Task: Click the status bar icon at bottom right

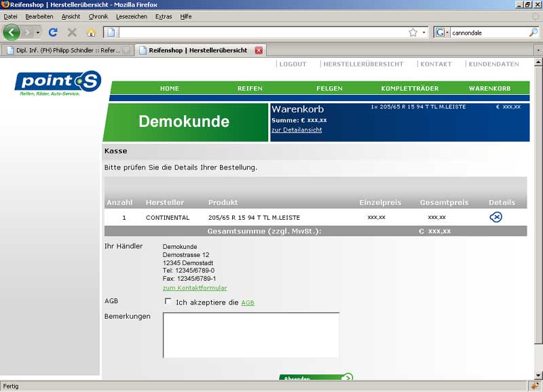Action: pos(534,386)
